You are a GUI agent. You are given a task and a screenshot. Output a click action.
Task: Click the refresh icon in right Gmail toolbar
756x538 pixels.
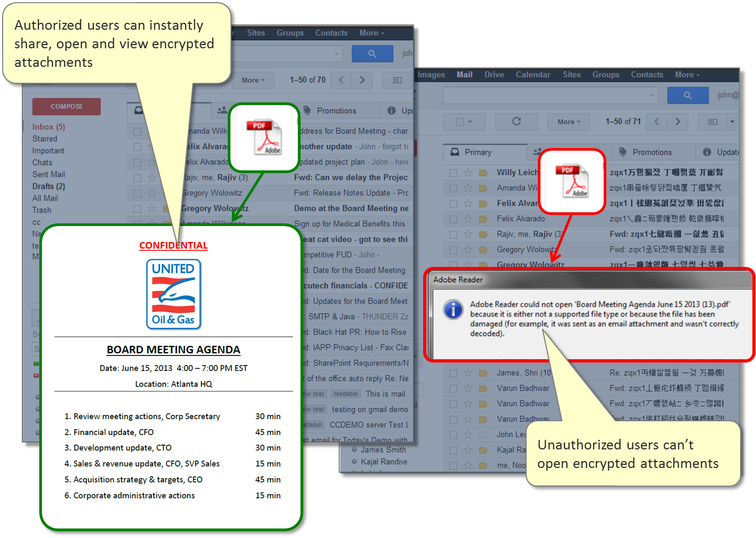pyautogui.click(x=516, y=122)
